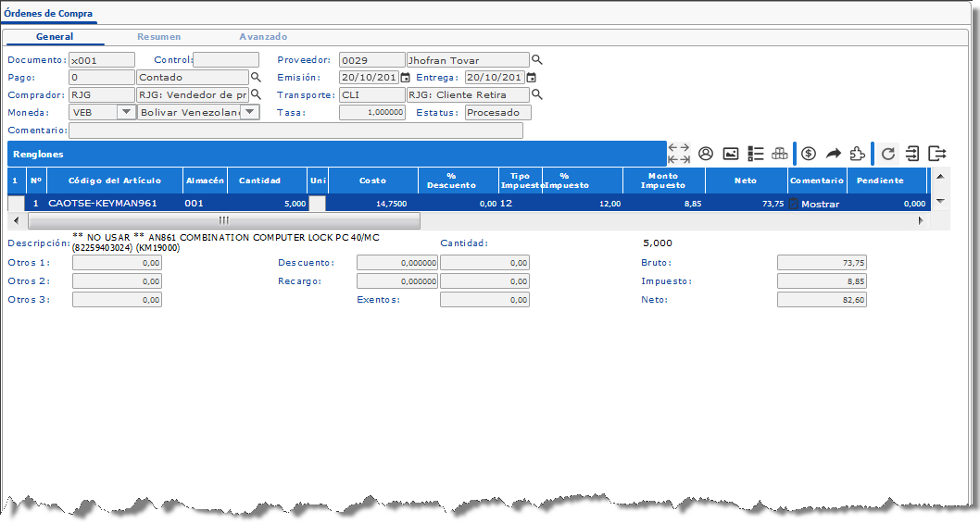The width and height of the screenshot is (980, 523).
Task: Toggle row selector box for line 1
Action: click(x=16, y=204)
